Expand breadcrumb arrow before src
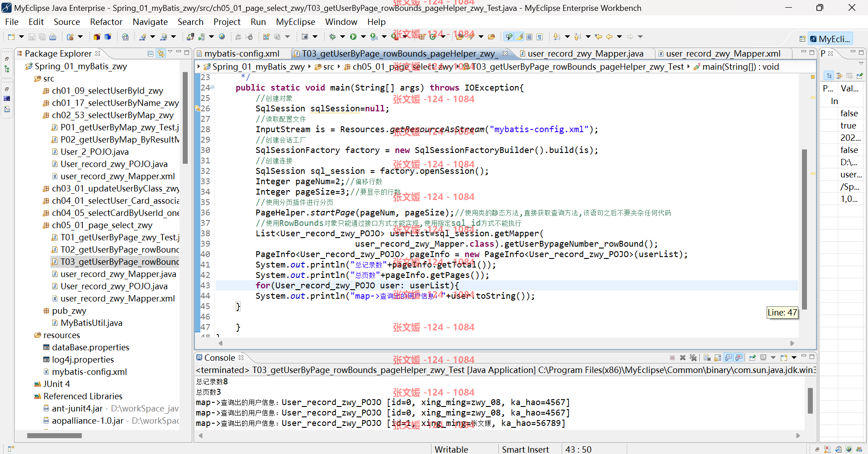Viewport: 868px width, 454px height. (x=310, y=67)
